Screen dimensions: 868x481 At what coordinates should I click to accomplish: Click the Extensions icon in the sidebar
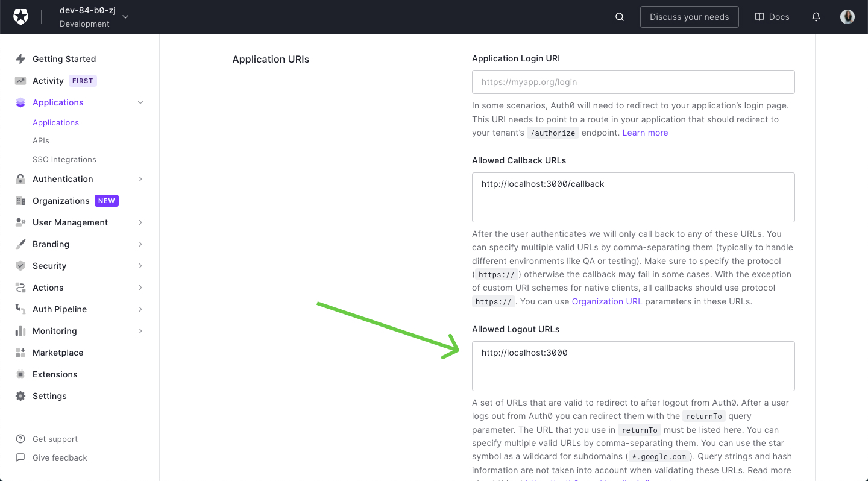tap(20, 374)
